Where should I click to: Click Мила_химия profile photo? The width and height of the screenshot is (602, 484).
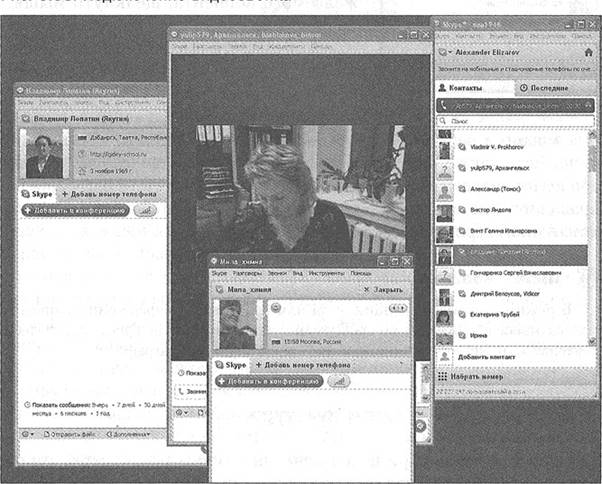pyautogui.click(x=238, y=325)
